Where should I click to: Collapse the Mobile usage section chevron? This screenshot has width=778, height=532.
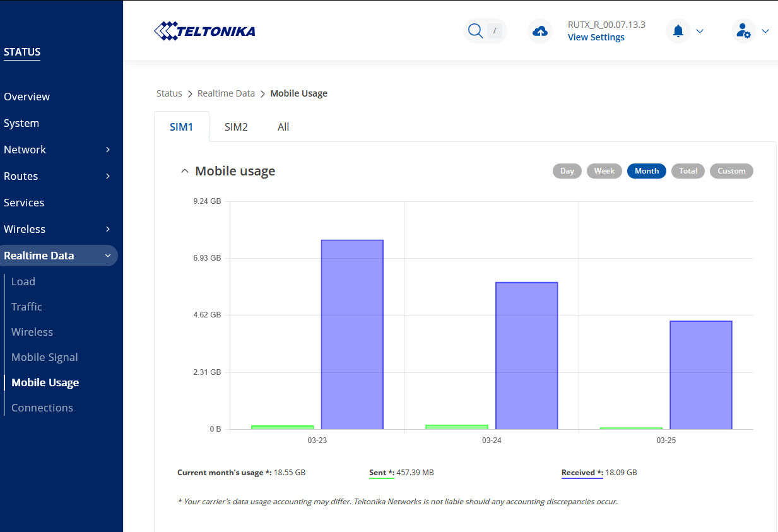pos(184,171)
